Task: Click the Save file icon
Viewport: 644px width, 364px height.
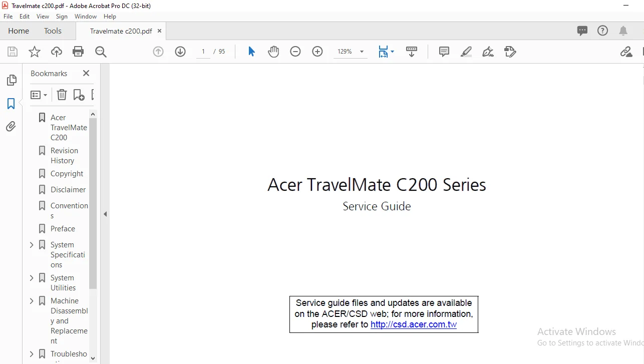Action: 13,52
